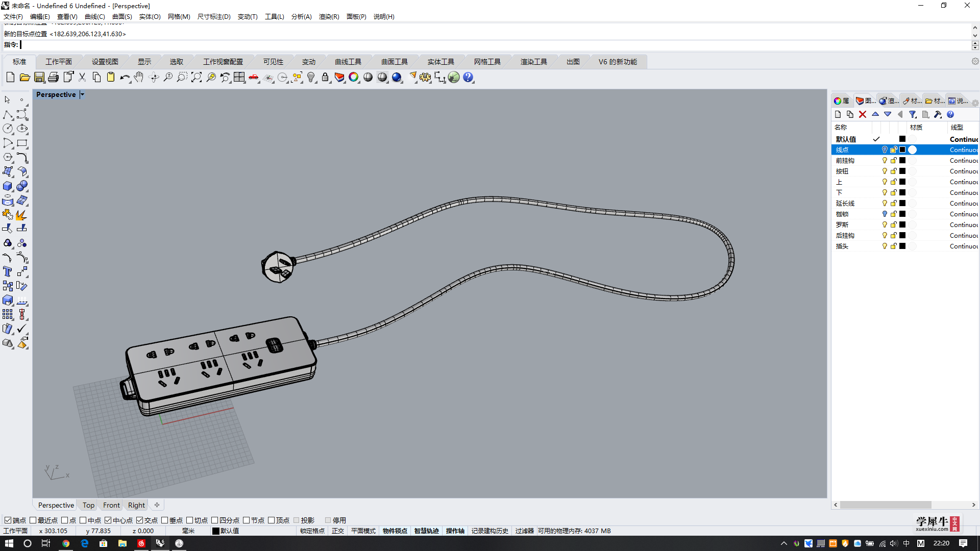Click the layer filter funnel icon

tap(913, 114)
